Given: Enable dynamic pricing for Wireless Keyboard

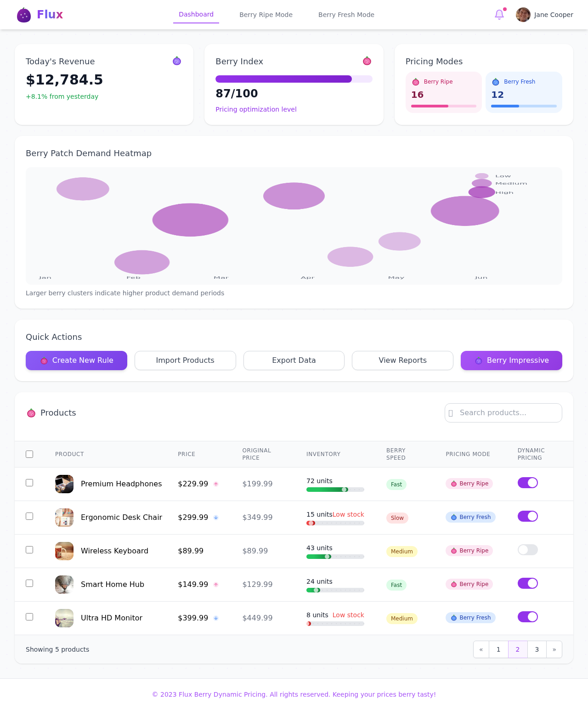Looking at the screenshot, I should pos(527,550).
